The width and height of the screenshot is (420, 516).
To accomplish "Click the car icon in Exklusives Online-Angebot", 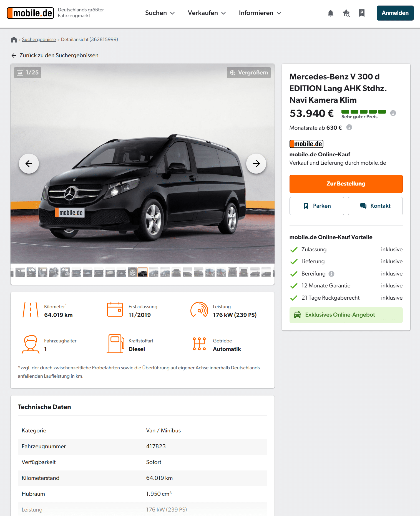I will coord(297,315).
